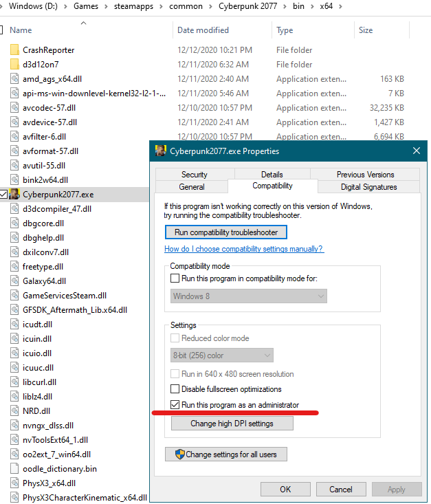Click Change settings for all users
The height and width of the screenshot is (504, 431).
pyautogui.click(x=226, y=454)
